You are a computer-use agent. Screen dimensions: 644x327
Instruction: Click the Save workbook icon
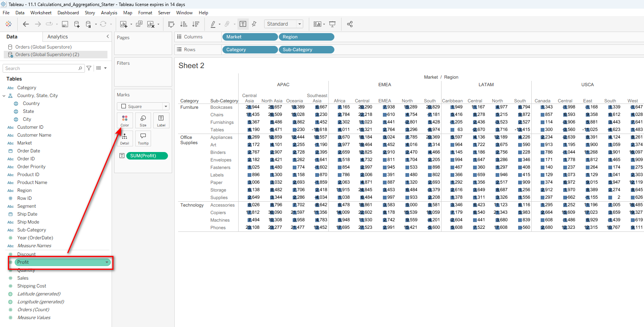65,24
